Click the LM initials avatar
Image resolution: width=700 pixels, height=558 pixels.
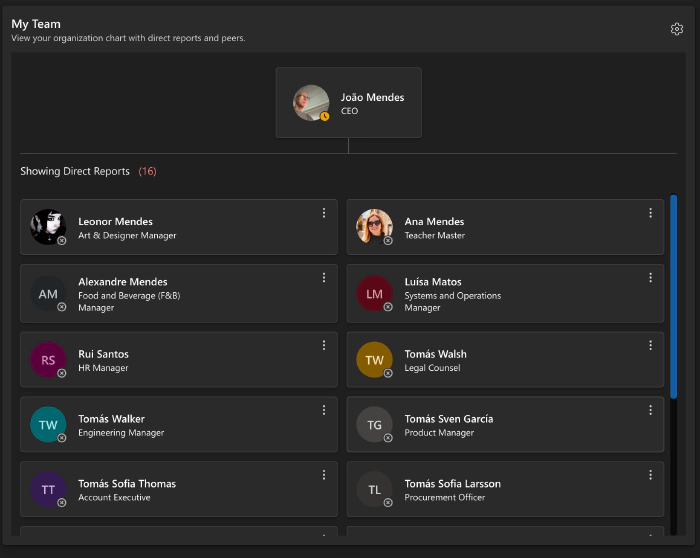pyautogui.click(x=374, y=294)
